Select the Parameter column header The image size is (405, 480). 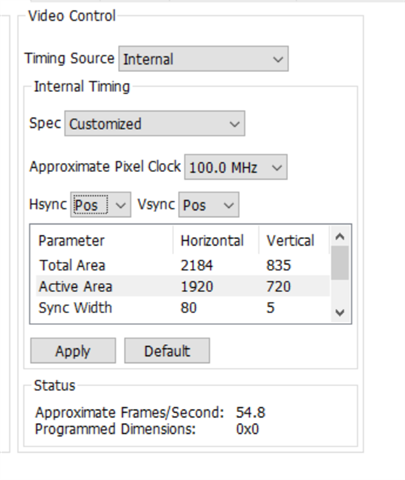[104, 241]
